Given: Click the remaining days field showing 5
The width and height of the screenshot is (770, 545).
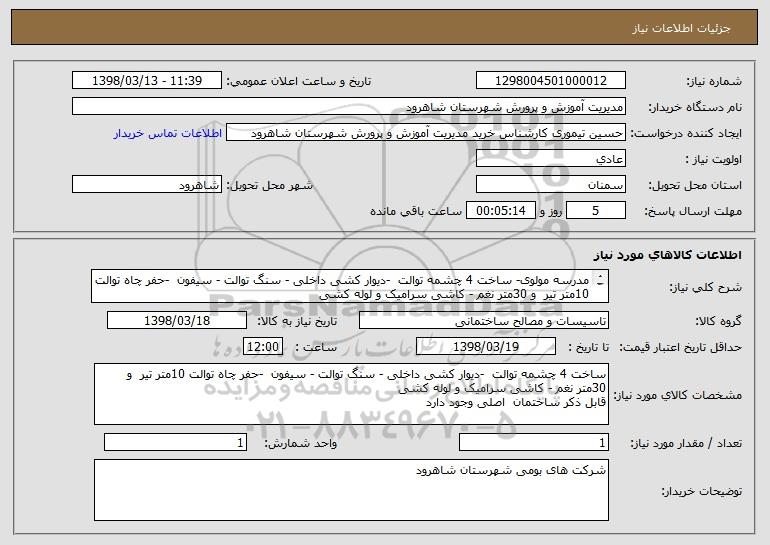Looking at the screenshot, I should click(596, 211).
